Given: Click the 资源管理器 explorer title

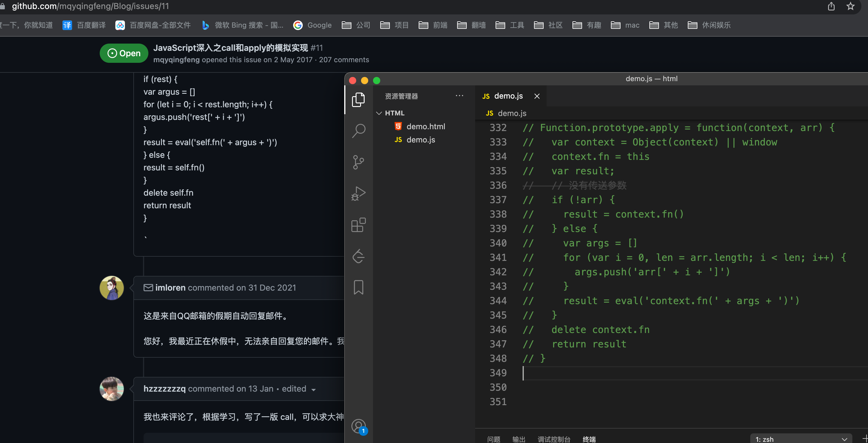Looking at the screenshot, I should [x=401, y=96].
